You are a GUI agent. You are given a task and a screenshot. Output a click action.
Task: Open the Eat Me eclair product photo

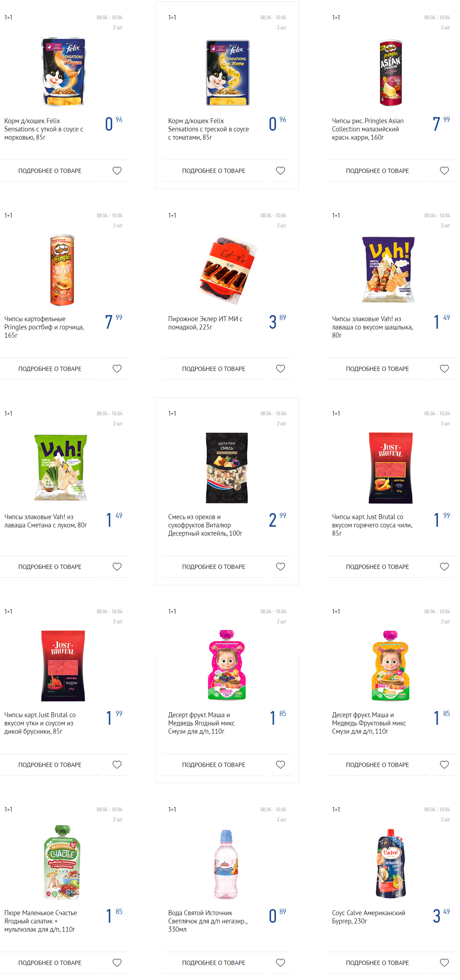tap(228, 270)
